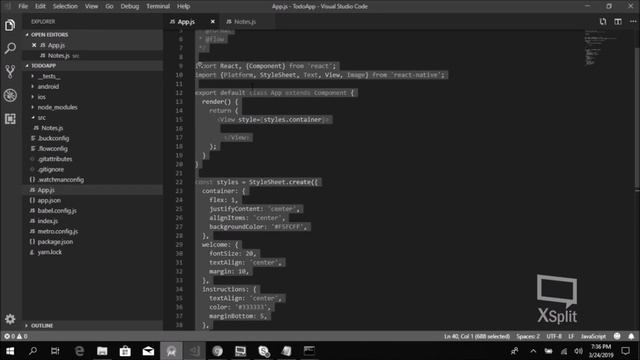Expand the node_modules folder
This screenshot has width=640, height=360.
tap(57, 107)
